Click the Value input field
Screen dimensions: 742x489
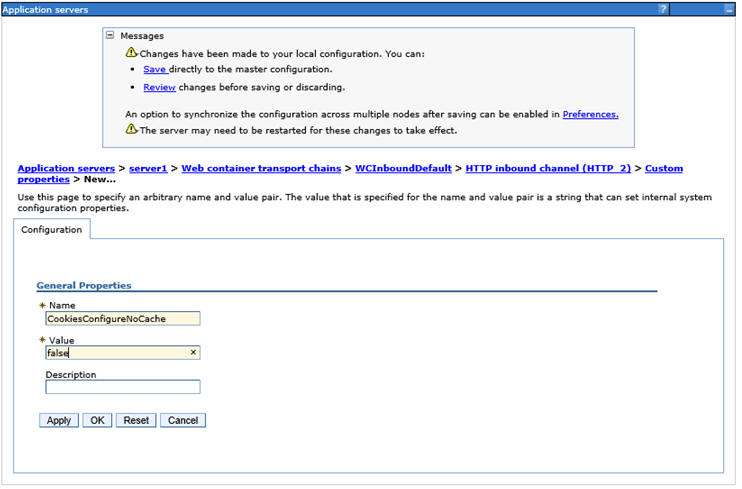pos(123,353)
